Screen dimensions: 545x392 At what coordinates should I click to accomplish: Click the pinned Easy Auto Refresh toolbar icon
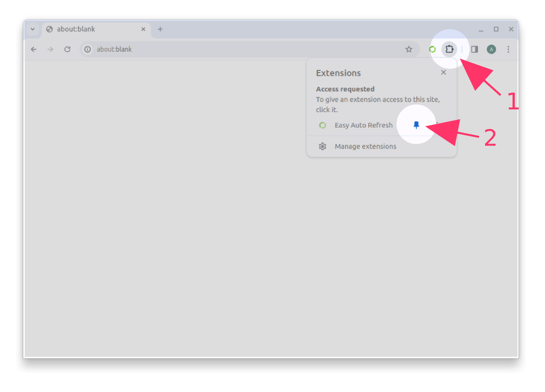click(432, 49)
